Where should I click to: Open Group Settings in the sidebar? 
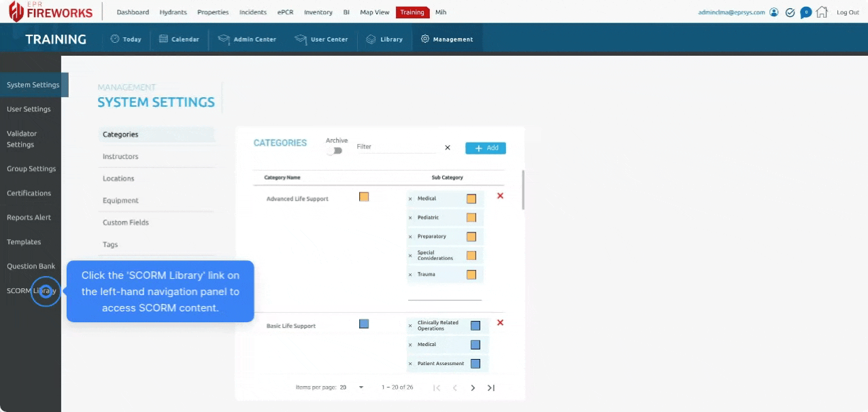(31, 169)
